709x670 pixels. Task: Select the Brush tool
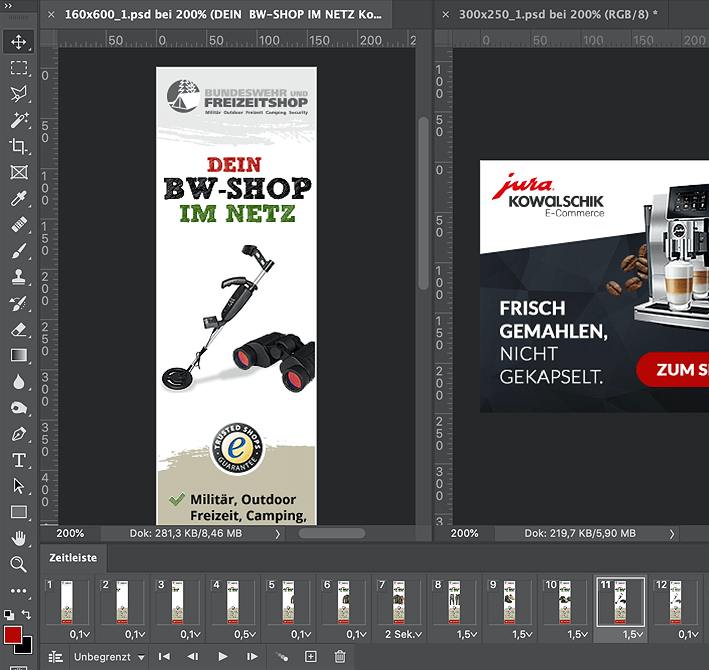coord(19,250)
